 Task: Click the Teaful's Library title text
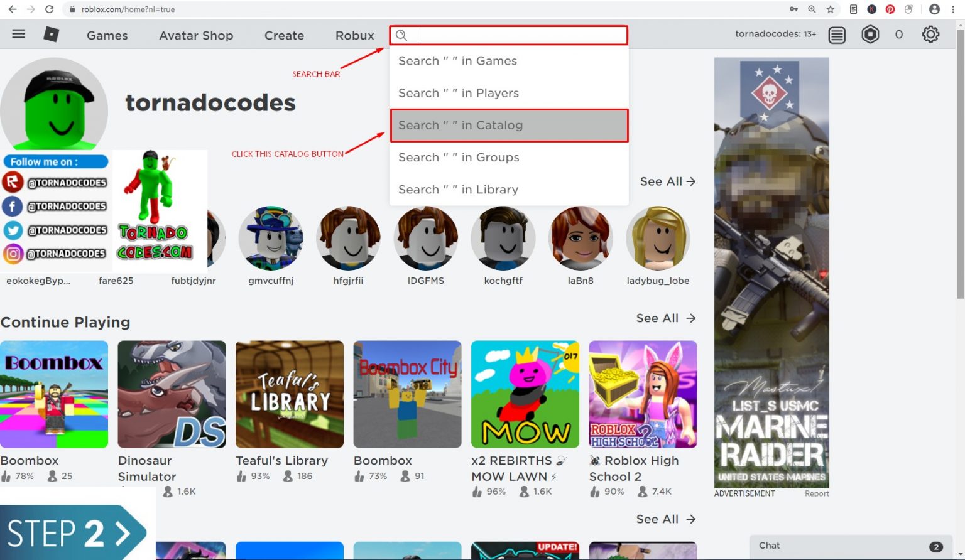click(x=281, y=461)
